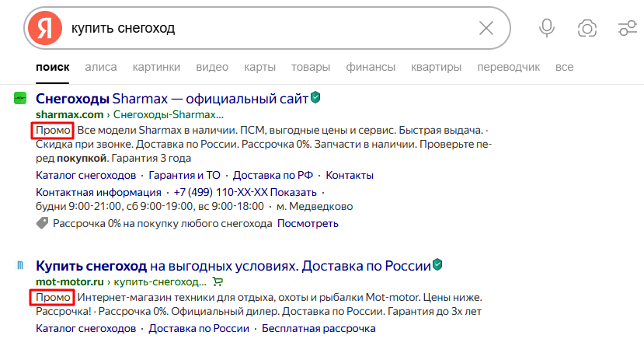Click the Yandex logo icon
Image resolution: width=644 pixels, height=346 pixels.
tap(45, 29)
